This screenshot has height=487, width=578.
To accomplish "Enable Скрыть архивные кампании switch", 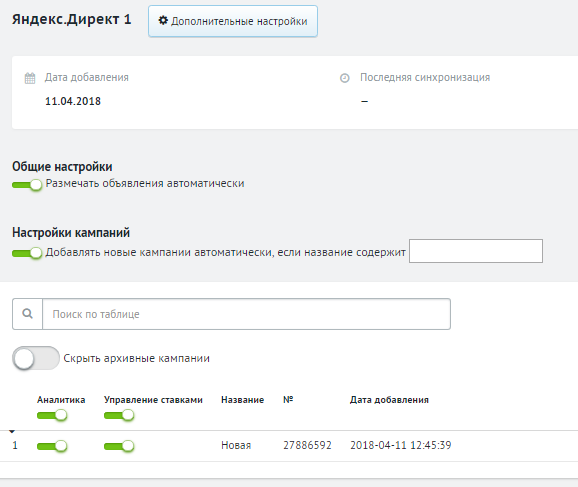I will point(36,358).
